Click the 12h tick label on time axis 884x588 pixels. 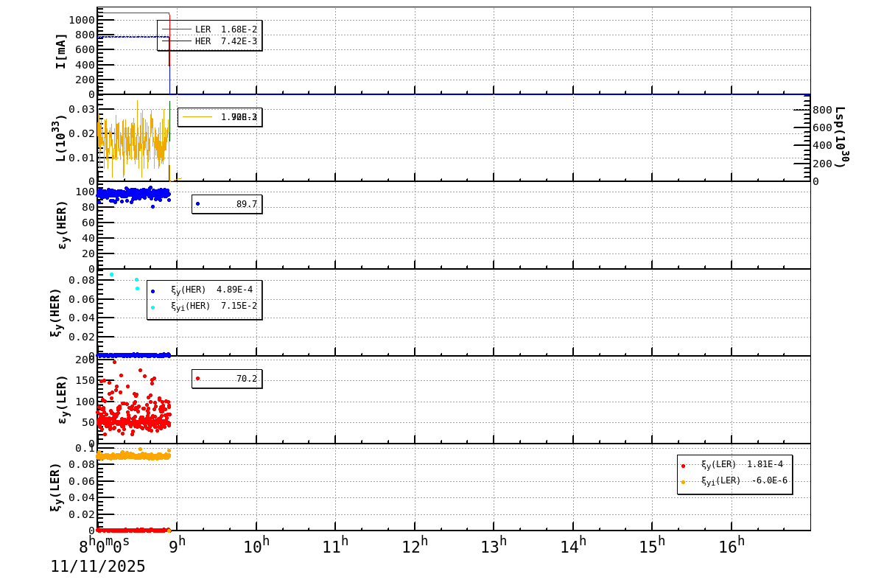click(415, 542)
